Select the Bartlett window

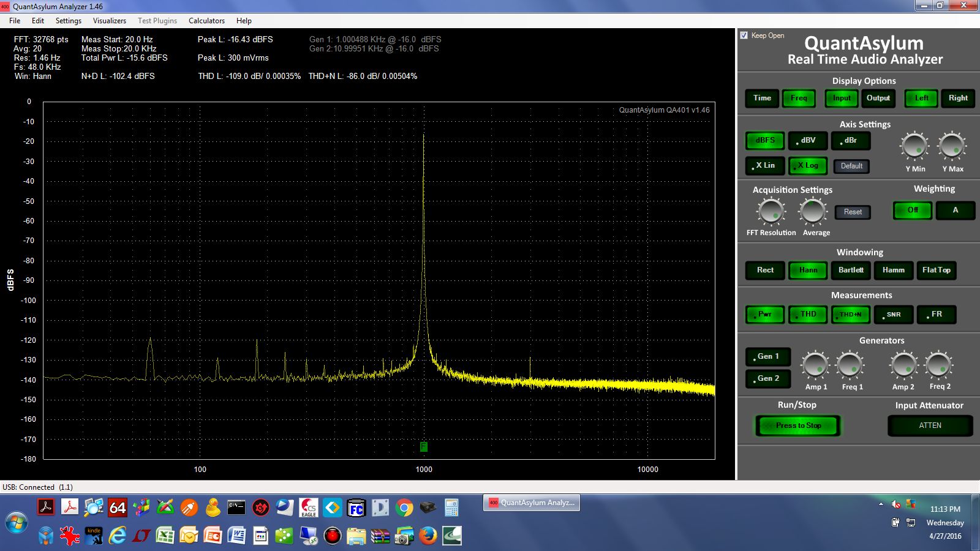pos(851,270)
